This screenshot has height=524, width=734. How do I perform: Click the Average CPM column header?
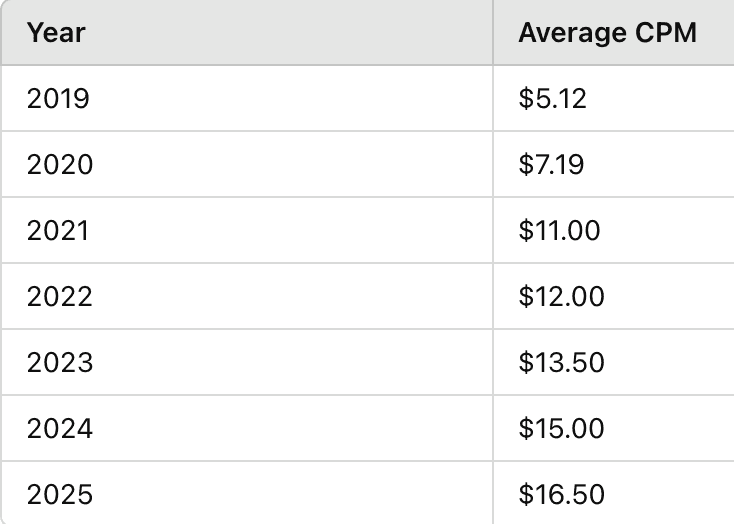pos(607,32)
